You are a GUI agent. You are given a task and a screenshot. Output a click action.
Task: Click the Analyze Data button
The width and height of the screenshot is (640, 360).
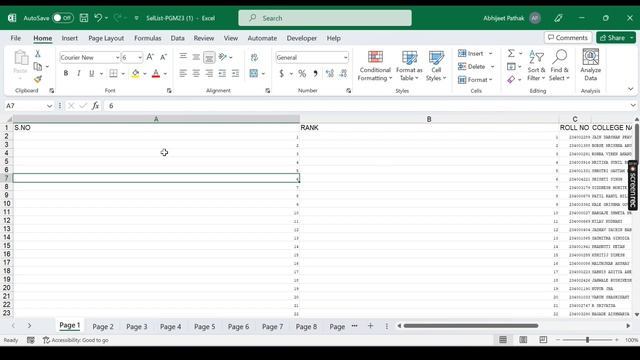click(x=590, y=65)
